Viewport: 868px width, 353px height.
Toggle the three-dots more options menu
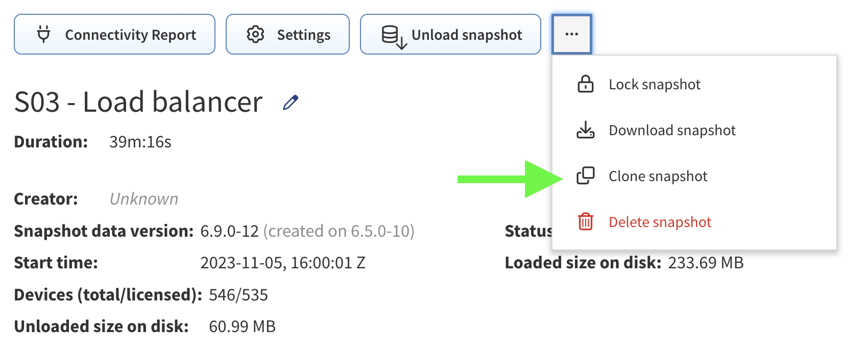point(571,34)
